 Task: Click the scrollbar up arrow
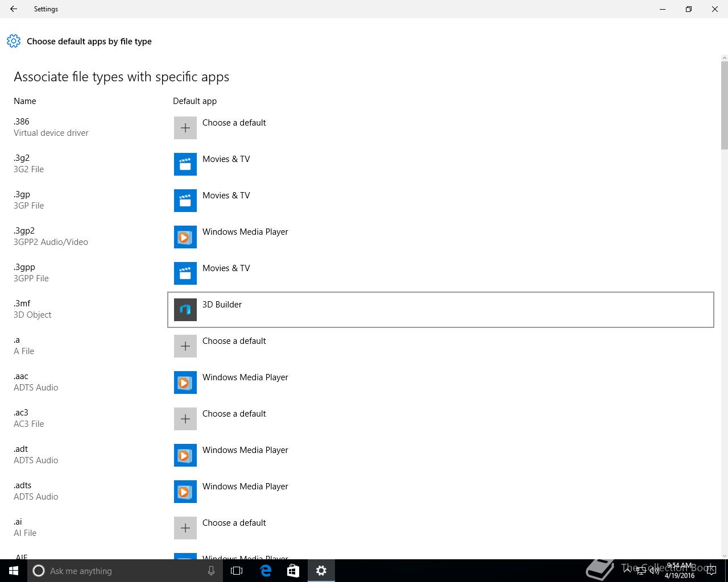coord(724,57)
